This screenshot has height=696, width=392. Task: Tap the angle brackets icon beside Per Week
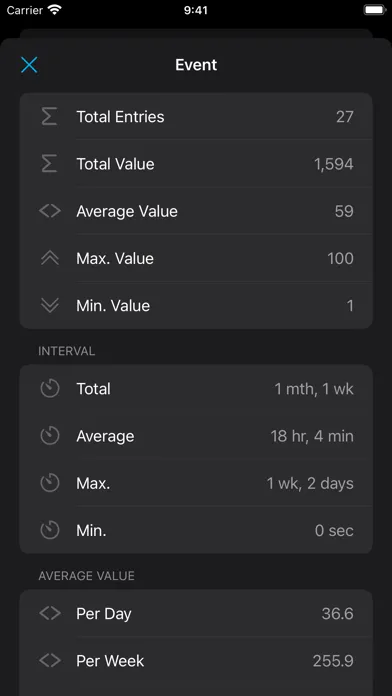click(x=50, y=660)
